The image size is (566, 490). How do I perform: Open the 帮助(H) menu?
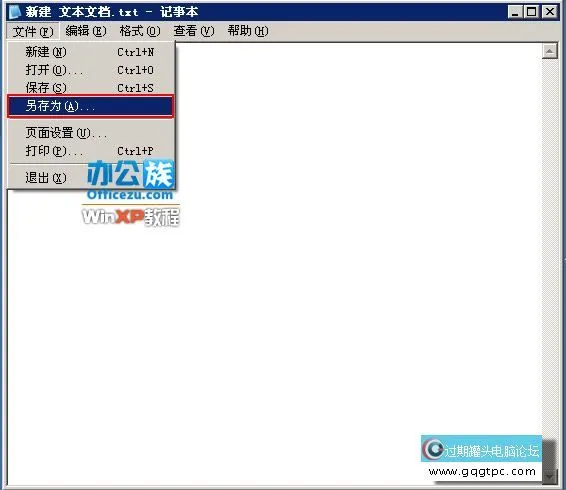click(x=248, y=31)
